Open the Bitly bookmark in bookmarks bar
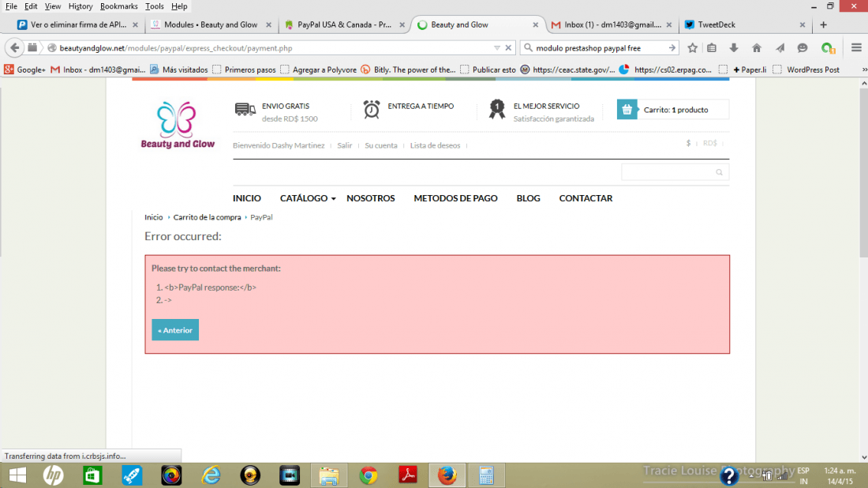 pos(408,69)
